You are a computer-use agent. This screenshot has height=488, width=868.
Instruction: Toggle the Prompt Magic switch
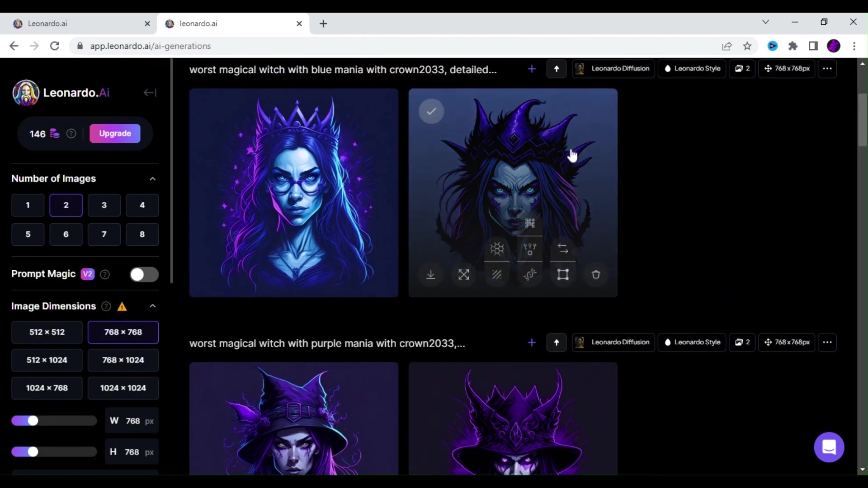(144, 274)
